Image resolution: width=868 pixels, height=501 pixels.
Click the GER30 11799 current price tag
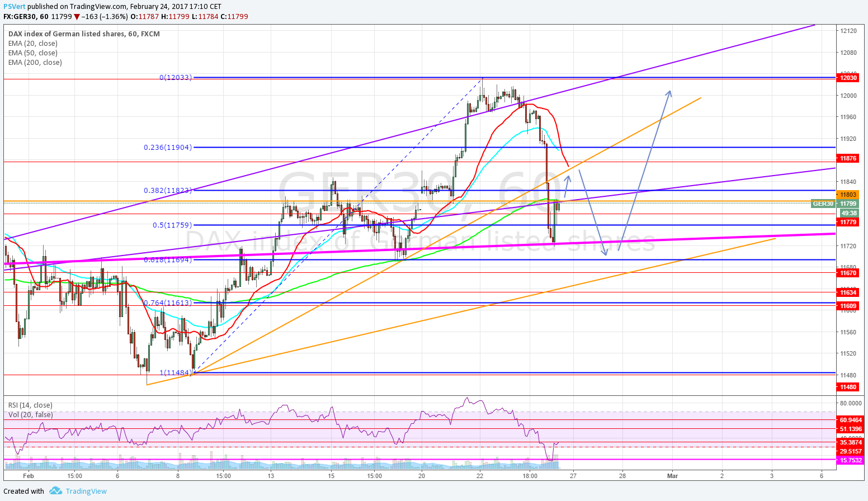click(834, 204)
